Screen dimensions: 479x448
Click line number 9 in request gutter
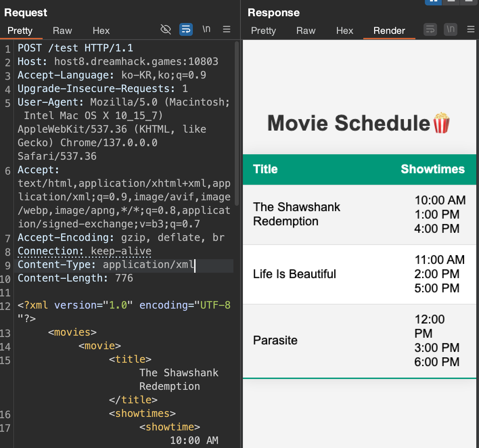pos(7,266)
